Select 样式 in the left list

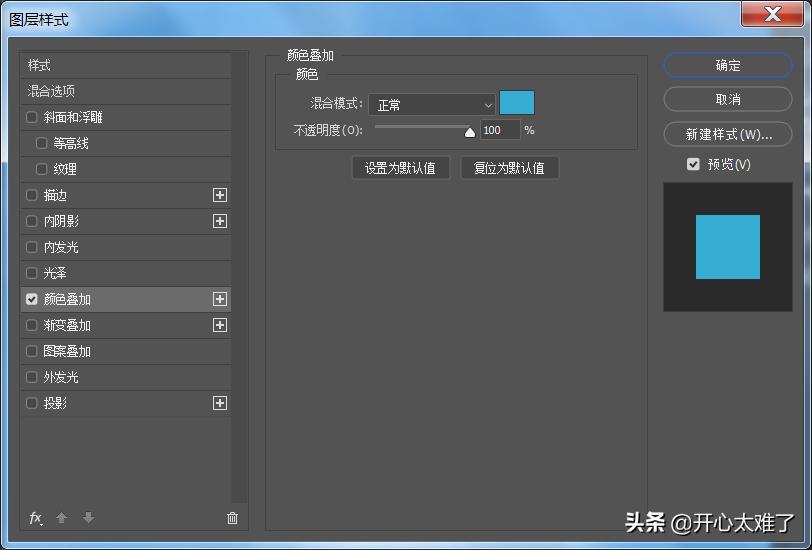[125, 65]
